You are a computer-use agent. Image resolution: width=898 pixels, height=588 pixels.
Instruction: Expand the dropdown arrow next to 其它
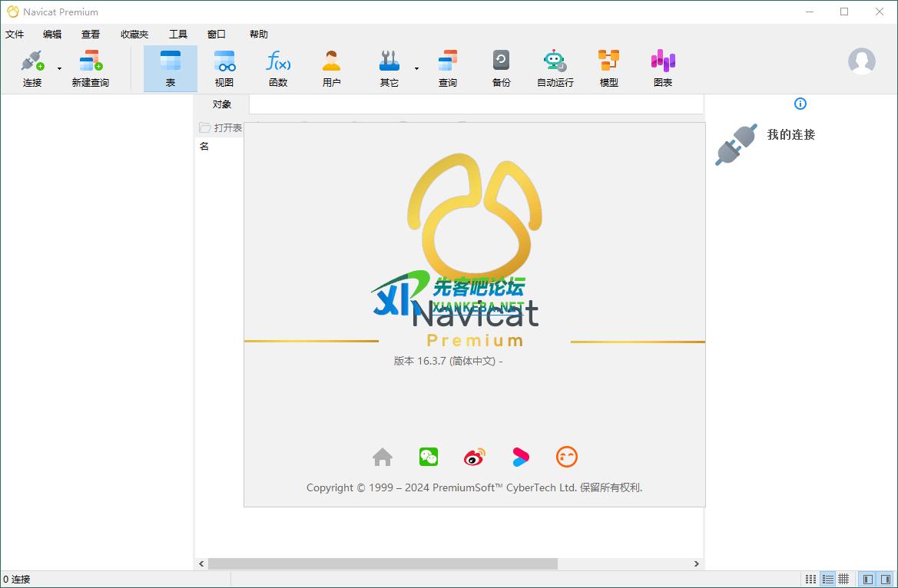(416, 69)
